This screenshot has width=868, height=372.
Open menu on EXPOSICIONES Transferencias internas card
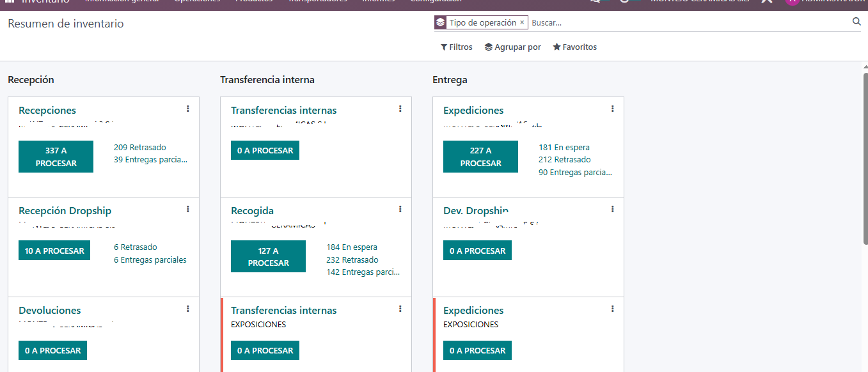(x=400, y=309)
